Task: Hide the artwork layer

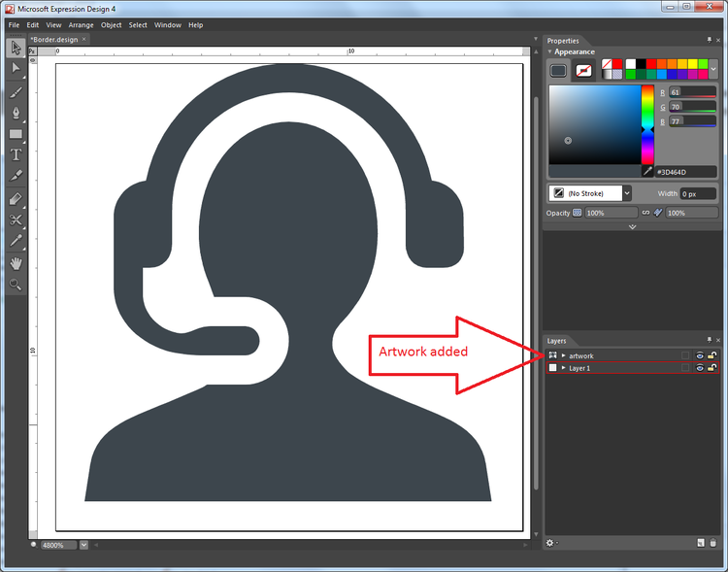Action: coord(699,355)
